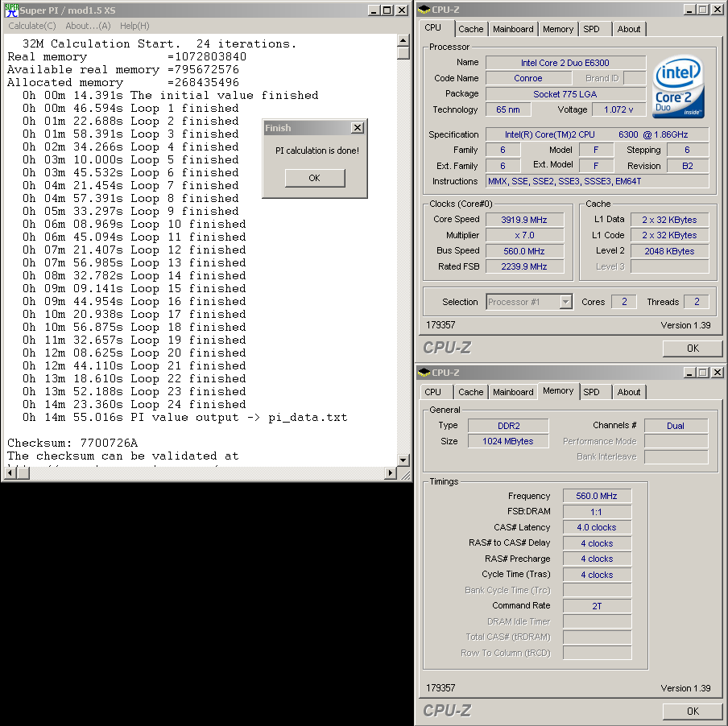Minimize the Super PI window
The image size is (728, 726).
coord(374,10)
